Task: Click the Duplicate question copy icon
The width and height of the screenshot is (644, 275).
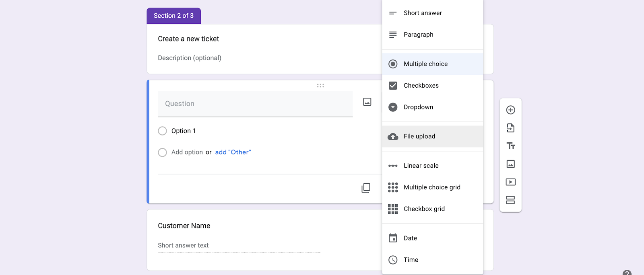Action: [x=365, y=188]
